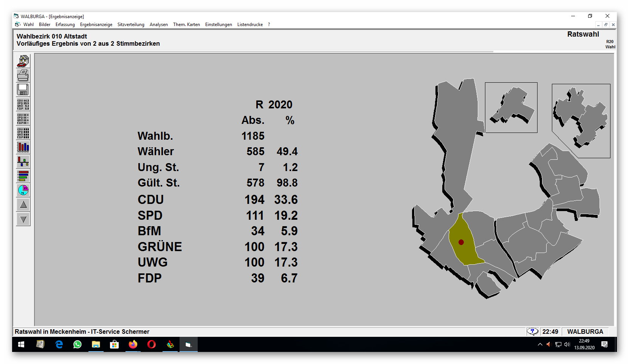The width and height of the screenshot is (629, 364).
Task: Open the Wahl menu
Action: [28, 25]
